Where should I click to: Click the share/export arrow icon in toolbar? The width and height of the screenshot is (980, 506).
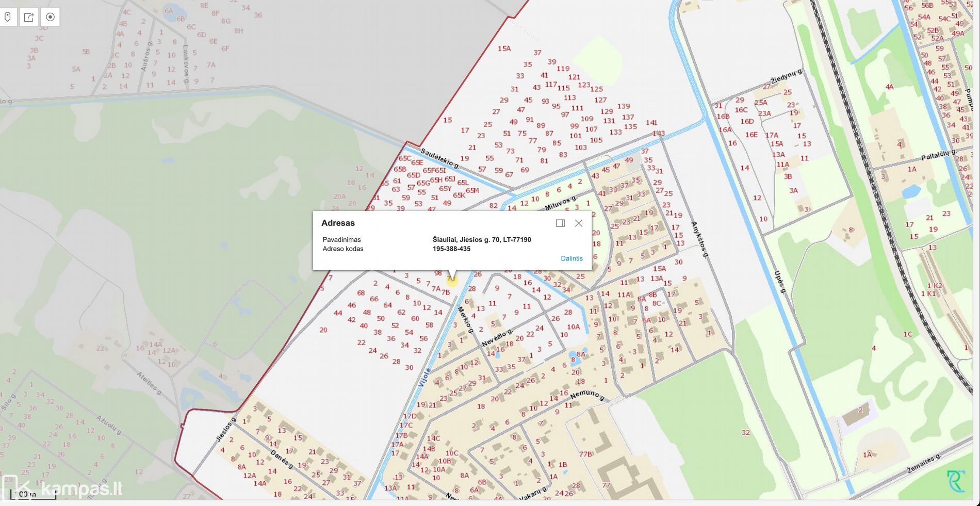point(29,17)
